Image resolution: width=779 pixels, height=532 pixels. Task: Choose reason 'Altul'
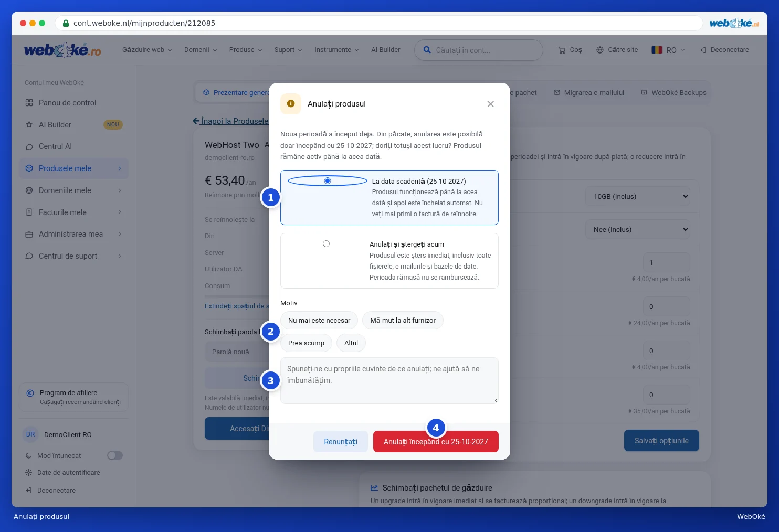(x=351, y=343)
